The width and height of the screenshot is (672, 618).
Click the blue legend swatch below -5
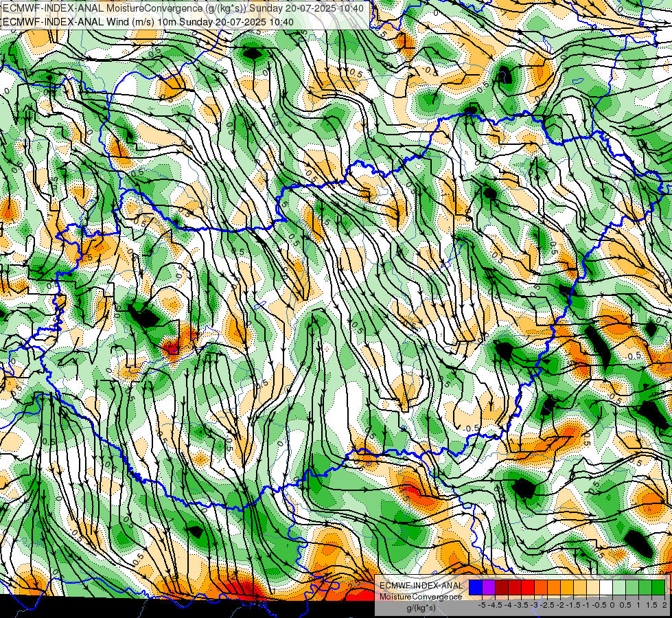click(476, 587)
